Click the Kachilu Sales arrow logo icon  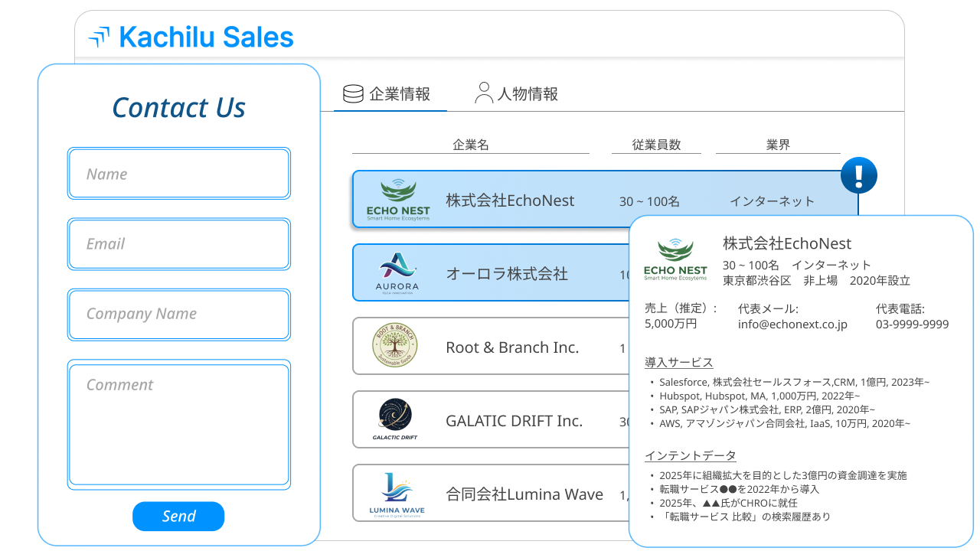pyautogui.click(x=99, y=36)
